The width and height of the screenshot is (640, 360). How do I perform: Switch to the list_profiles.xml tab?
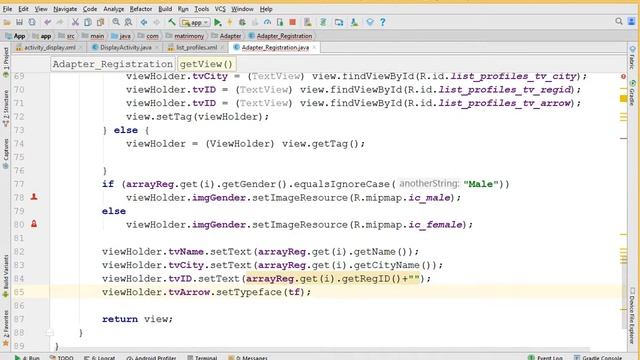pyautogui.click(x=196, y=48)
